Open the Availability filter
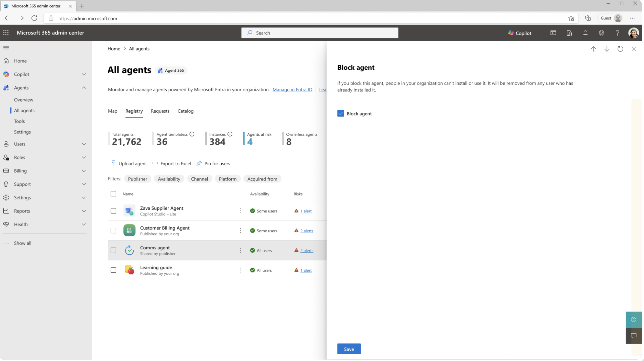Image resolution: width=644 pixels, height=361 pixels. 169,179
